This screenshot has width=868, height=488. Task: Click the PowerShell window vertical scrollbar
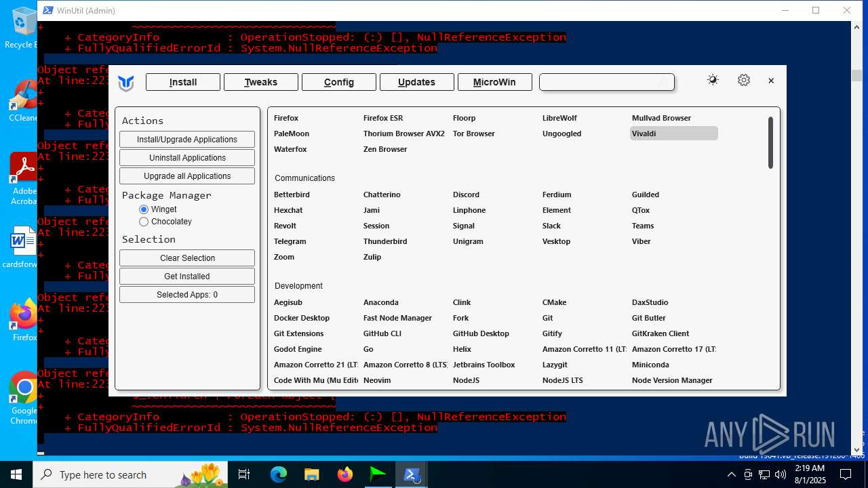[856, 237]
